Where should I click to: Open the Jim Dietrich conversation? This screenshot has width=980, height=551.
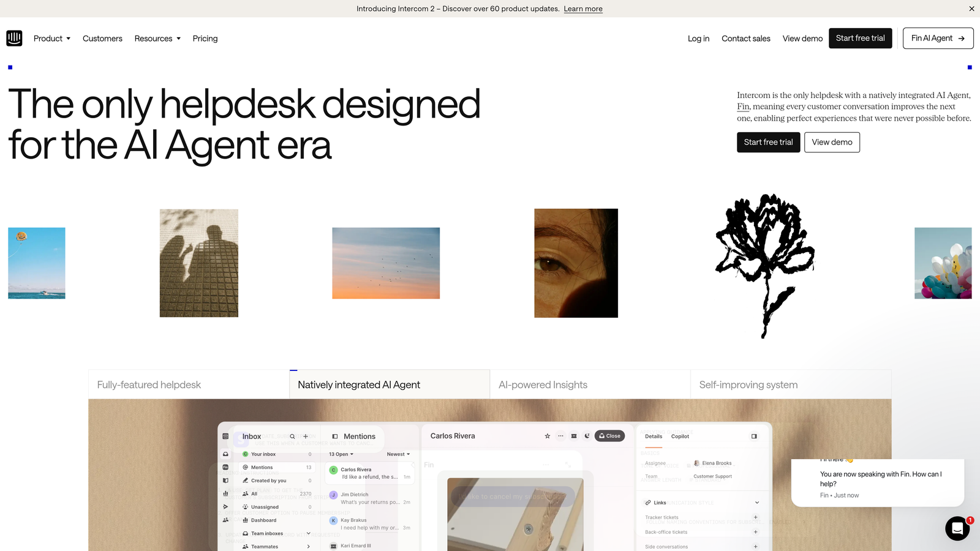click(370, 498)
